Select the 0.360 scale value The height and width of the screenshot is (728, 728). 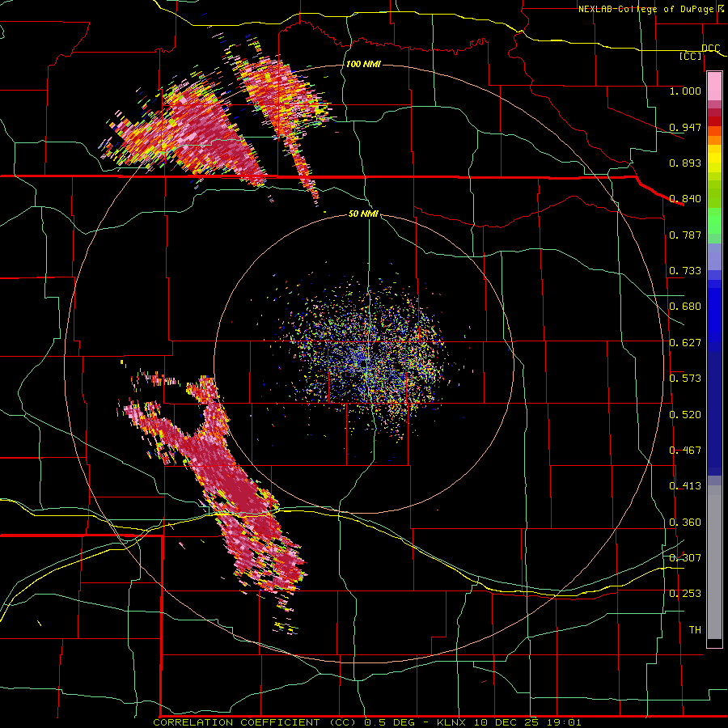[685, 523]
